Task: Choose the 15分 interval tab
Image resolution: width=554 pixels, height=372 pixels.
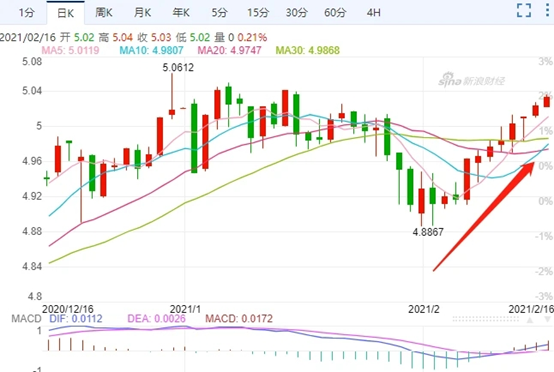Action: click(x=258, y=13)
